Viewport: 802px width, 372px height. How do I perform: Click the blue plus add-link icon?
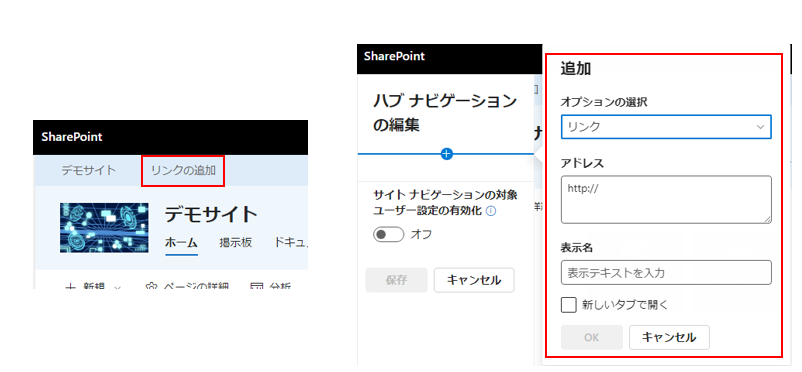(x=447, y=154)
